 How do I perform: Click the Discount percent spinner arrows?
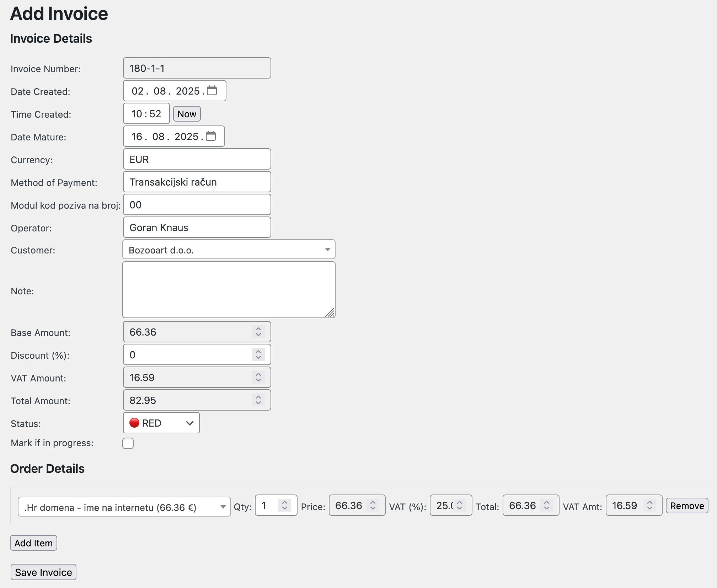258,354
